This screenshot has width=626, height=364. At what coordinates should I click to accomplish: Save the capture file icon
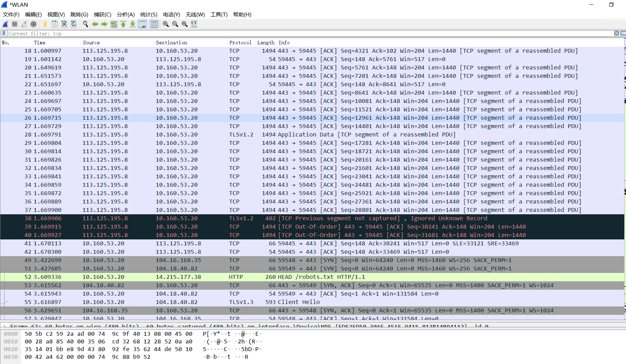pyautogui.click(x=54, y=24)
